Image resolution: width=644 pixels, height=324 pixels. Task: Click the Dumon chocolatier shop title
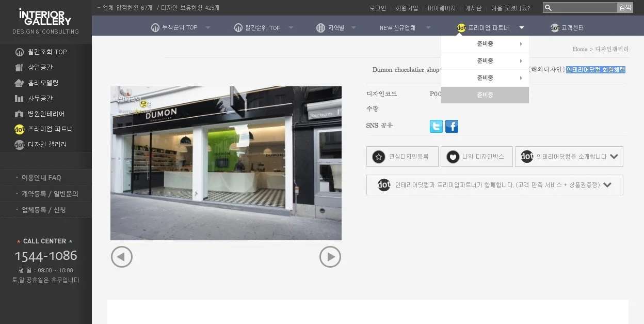pos(406,70)
